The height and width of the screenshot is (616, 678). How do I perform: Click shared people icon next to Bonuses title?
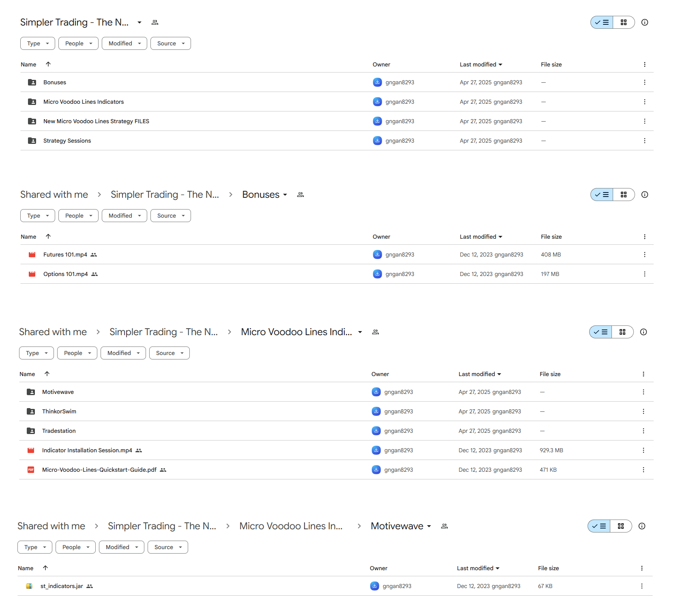(300, 195)
